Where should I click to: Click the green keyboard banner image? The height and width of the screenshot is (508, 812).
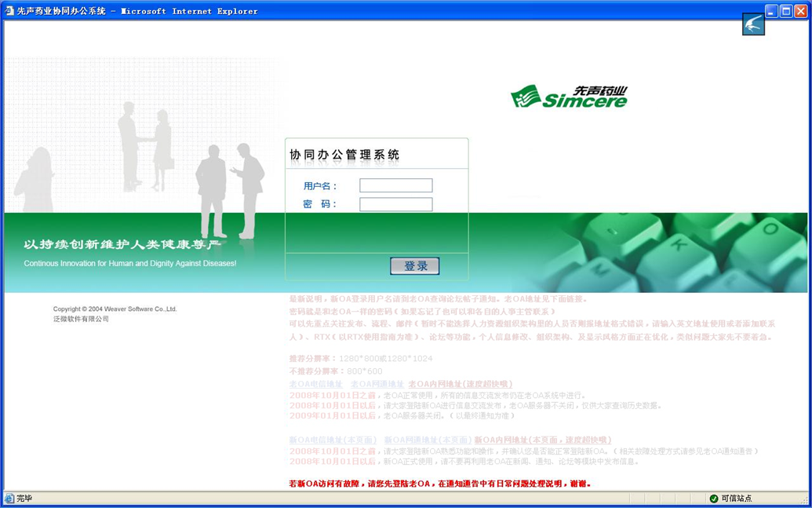pos(660,253)
